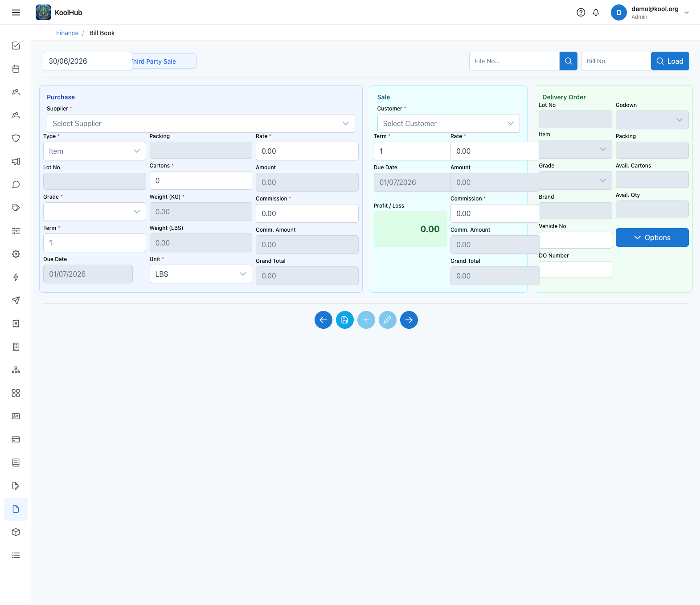Search by file number magnifier button
This screenshot has width=700, height=605.
(569, 61)
